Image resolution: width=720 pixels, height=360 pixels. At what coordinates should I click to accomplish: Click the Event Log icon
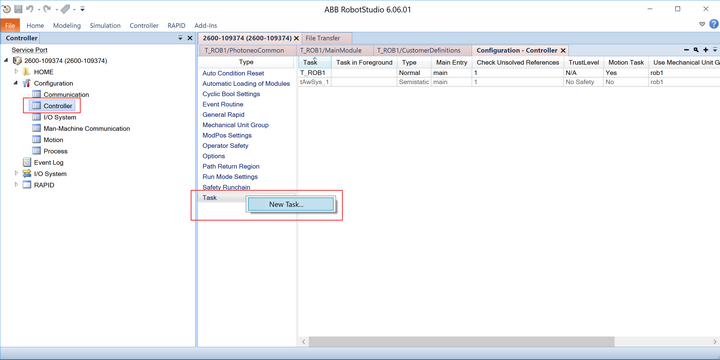pyautogui.click(x=27, y=162)
